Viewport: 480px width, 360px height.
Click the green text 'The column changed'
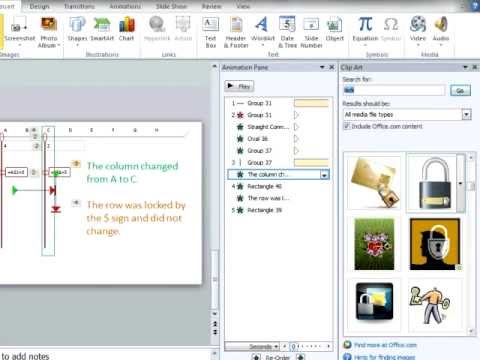pos(132,166)
